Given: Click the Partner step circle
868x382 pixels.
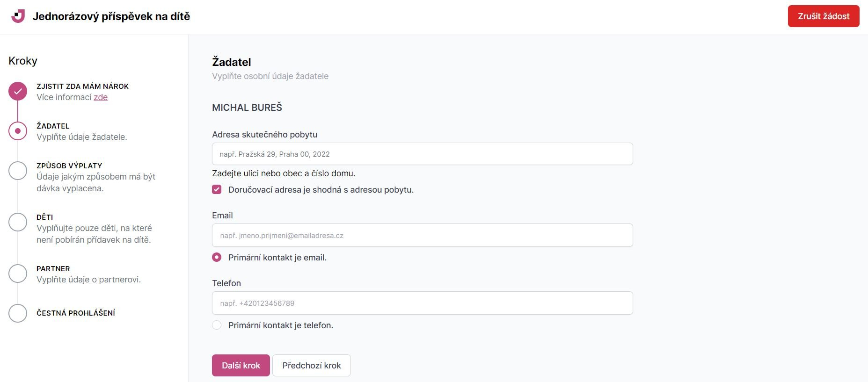Looking at the screenshot, I should [x=18, y=274].
